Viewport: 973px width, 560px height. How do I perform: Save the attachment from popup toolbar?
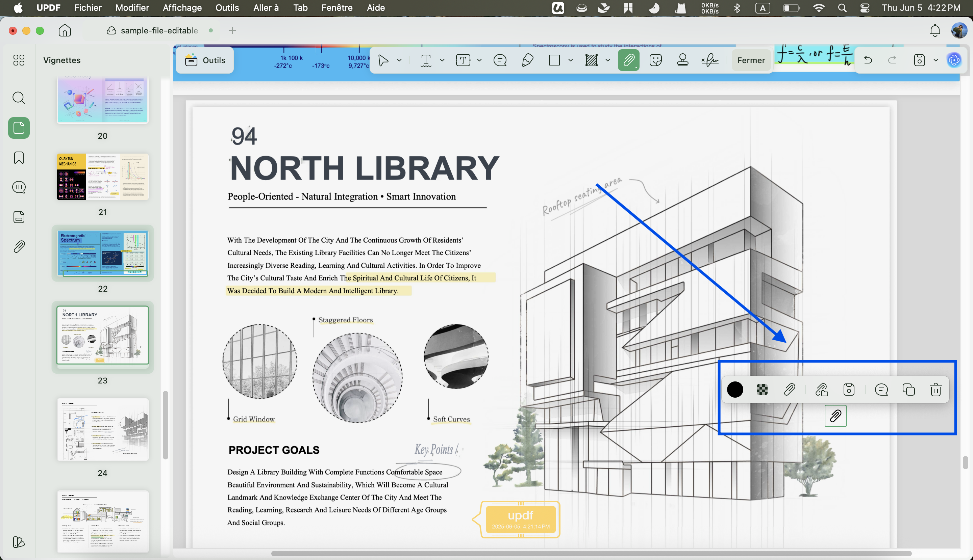(849, 390)
